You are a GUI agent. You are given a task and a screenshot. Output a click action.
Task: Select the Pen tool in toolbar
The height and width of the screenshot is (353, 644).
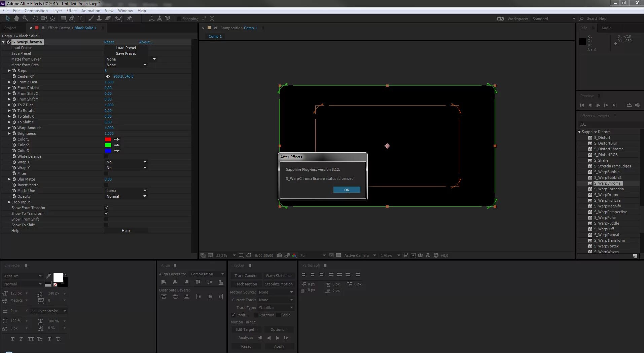tap(72, 18)
